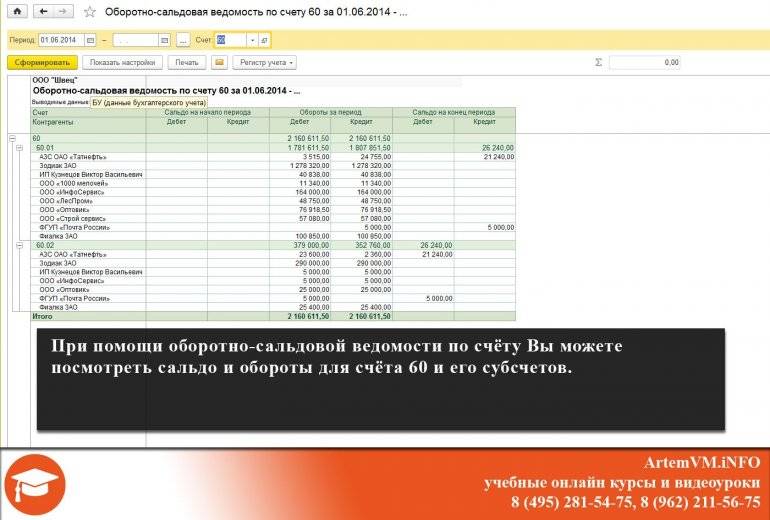This screenshot has width=770, height=520.
Task: Click the orange icon button next to Печать
Action: click(219, 62)
